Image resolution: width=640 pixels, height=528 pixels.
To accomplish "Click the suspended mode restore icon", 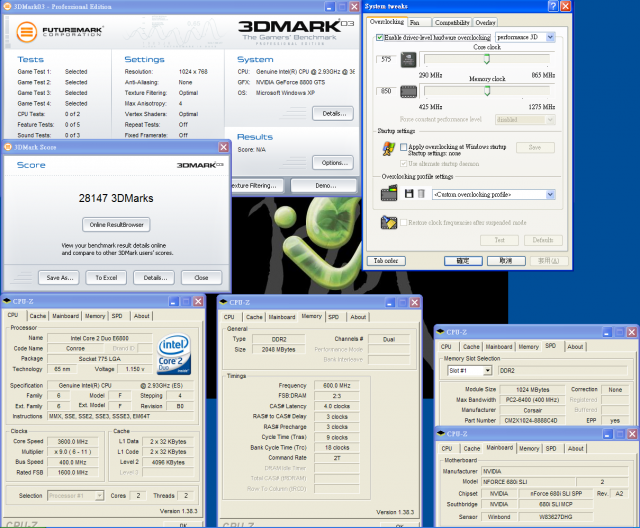I will tap(389, 222).
